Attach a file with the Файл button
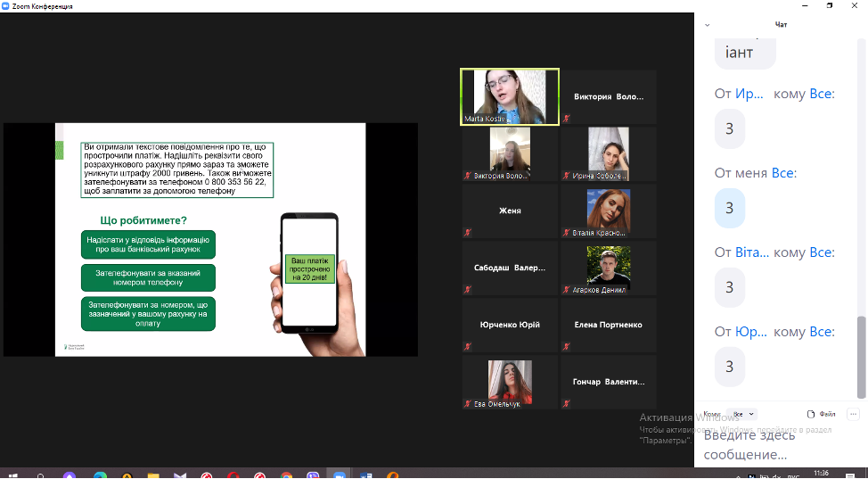The height and width of the screenshot is (479, 868). (822, 414)
